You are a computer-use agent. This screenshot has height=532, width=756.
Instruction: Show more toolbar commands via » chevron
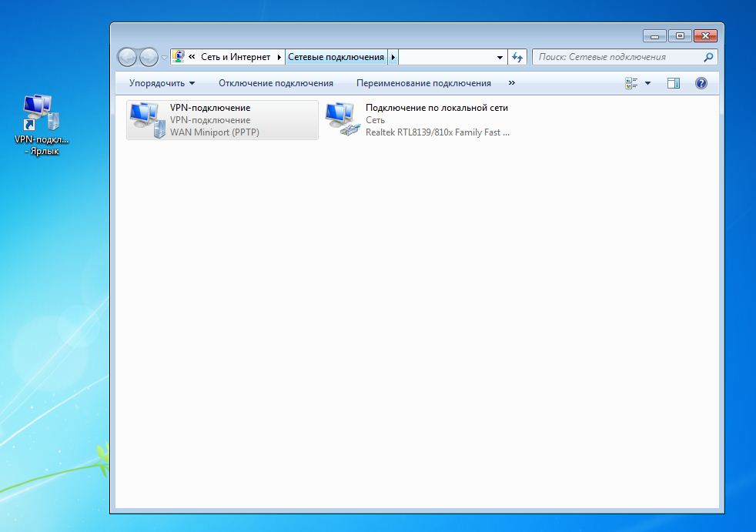click(x=512, y=83)
